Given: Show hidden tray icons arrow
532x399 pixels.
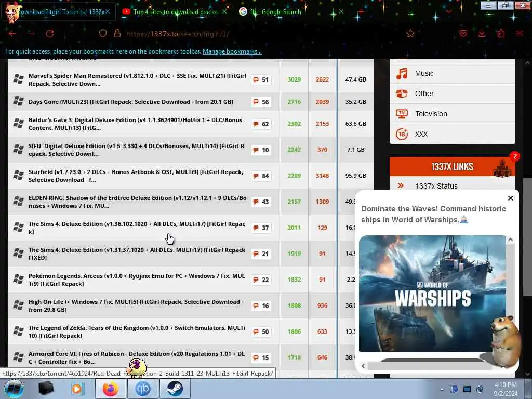Looking at the screenshot, I should click(442, 389).
